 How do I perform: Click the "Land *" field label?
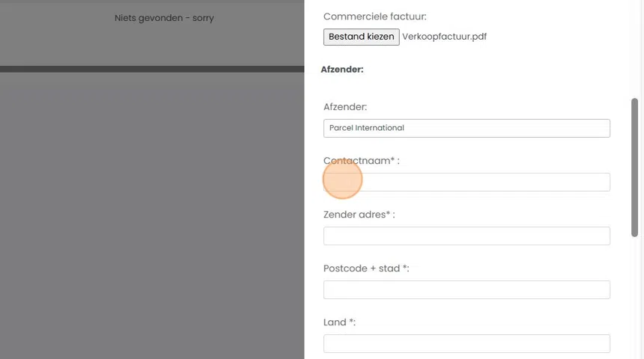tap(339, 322)
